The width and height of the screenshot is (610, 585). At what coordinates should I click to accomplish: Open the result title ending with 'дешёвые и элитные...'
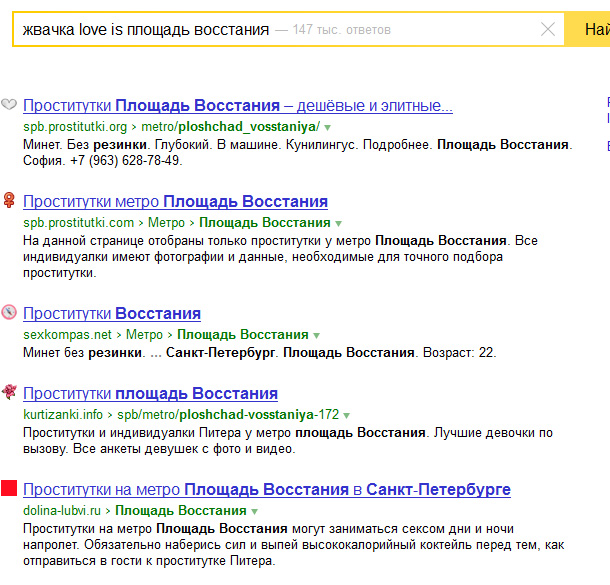(238, 105)
